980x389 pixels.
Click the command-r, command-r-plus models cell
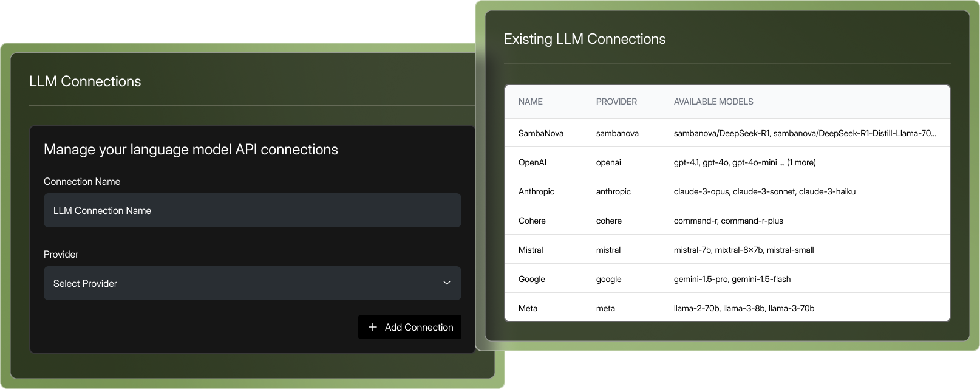pos(729,221)
